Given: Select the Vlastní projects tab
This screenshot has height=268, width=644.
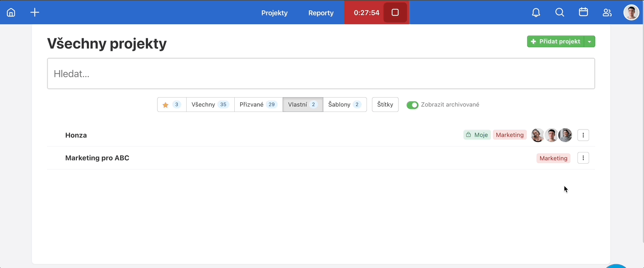Looking at the screenshot, I should [x=303, y=105].
